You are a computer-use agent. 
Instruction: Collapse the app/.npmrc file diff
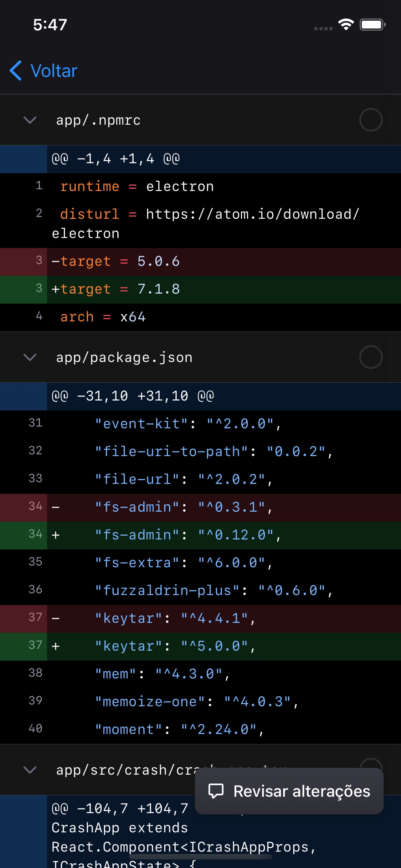click(x=30, y=120)
